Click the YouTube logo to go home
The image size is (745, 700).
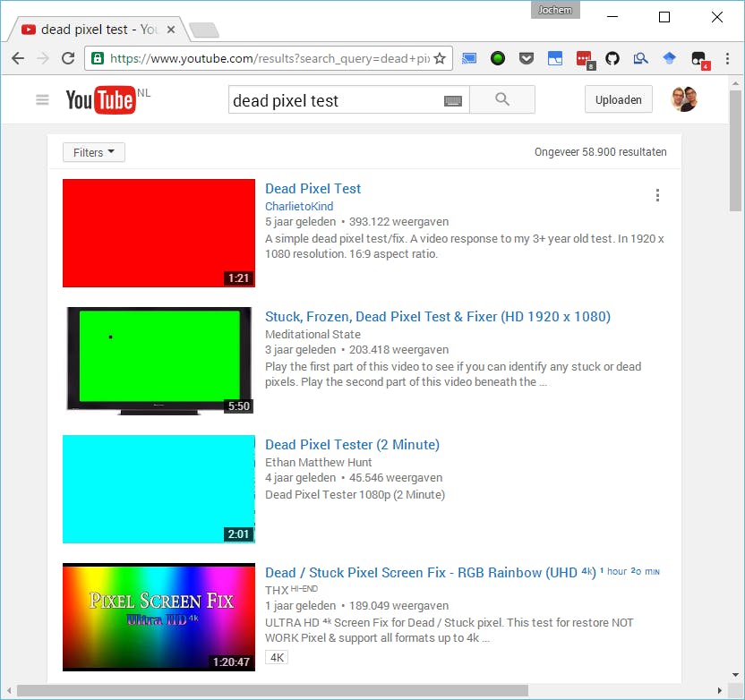click(x=101, y=99)
